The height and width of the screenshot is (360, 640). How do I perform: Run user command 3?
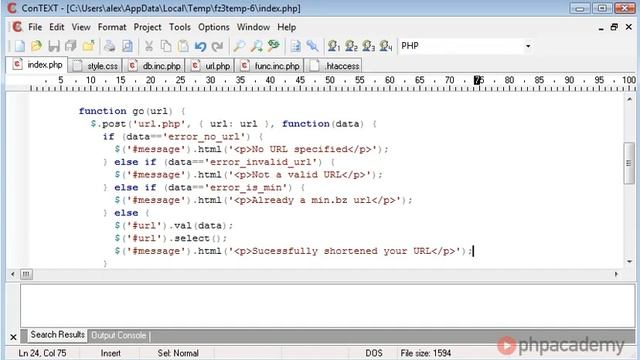tap(368, 46)
